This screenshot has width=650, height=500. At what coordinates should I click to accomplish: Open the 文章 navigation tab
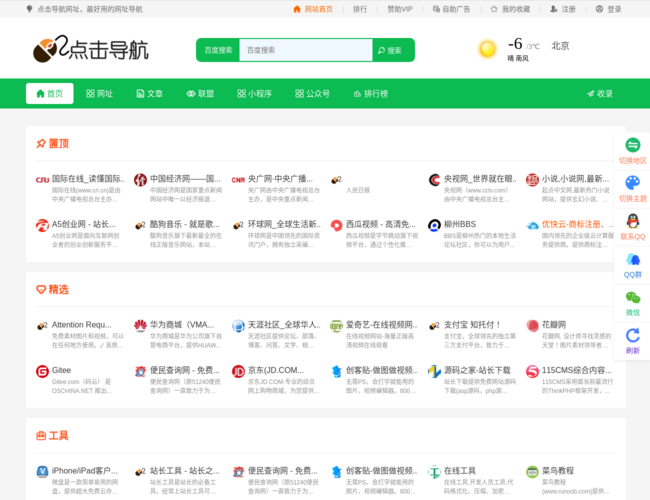coord(150,93)
